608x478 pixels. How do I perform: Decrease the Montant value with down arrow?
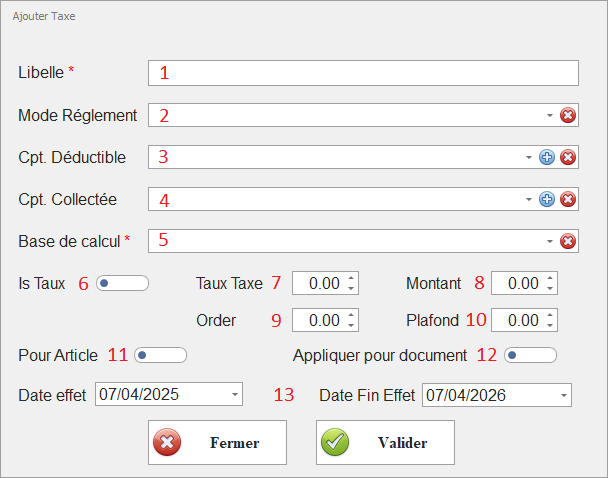point(550,289)
